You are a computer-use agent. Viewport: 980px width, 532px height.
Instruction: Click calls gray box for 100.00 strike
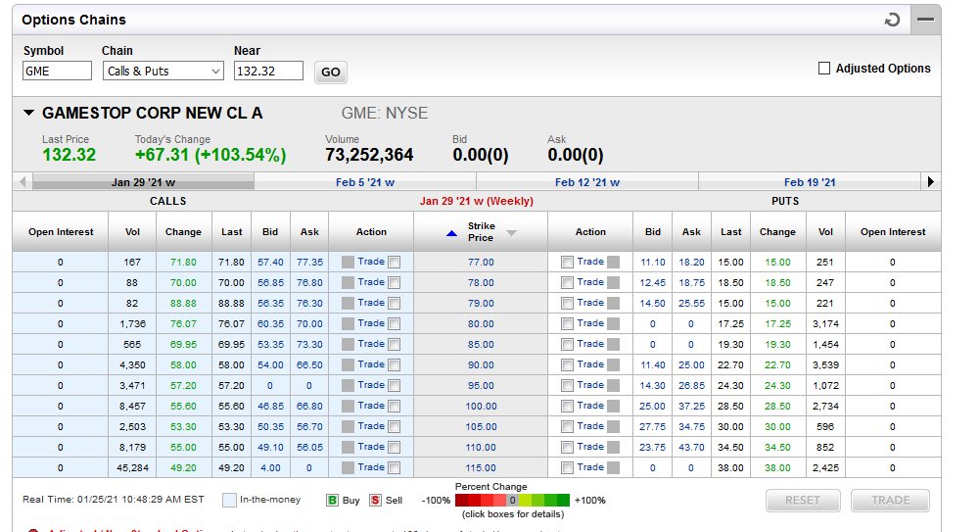click(x=349, y=407)
